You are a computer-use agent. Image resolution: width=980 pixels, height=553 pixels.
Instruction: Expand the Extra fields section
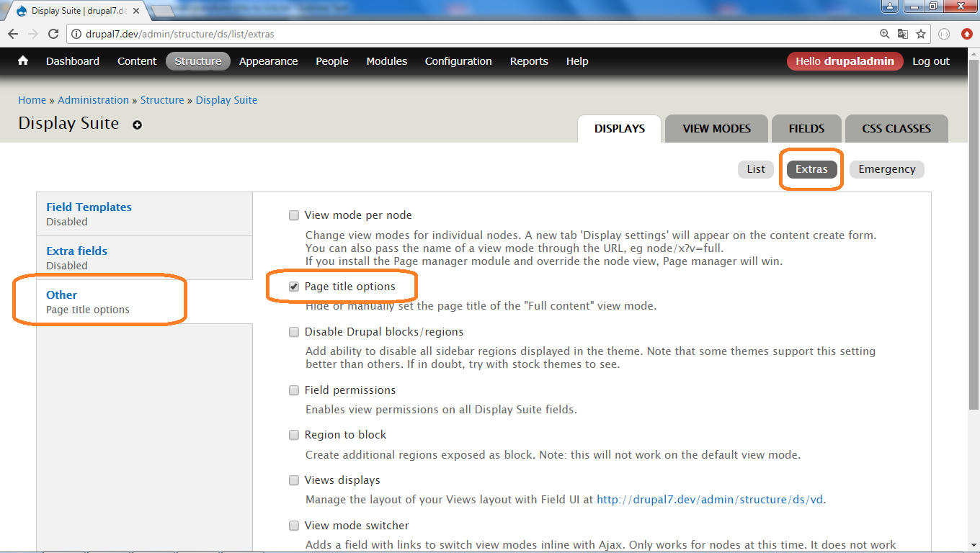click(x=76, y=251)
